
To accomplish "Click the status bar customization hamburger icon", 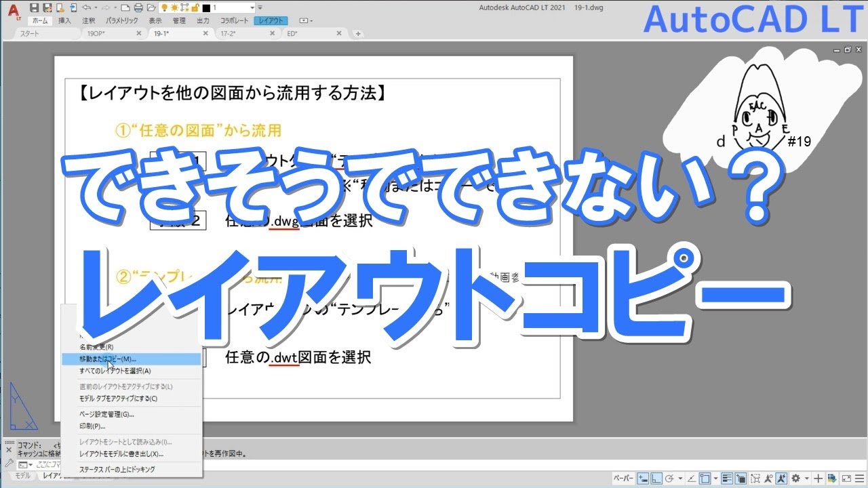I will (x=859, y=478).
